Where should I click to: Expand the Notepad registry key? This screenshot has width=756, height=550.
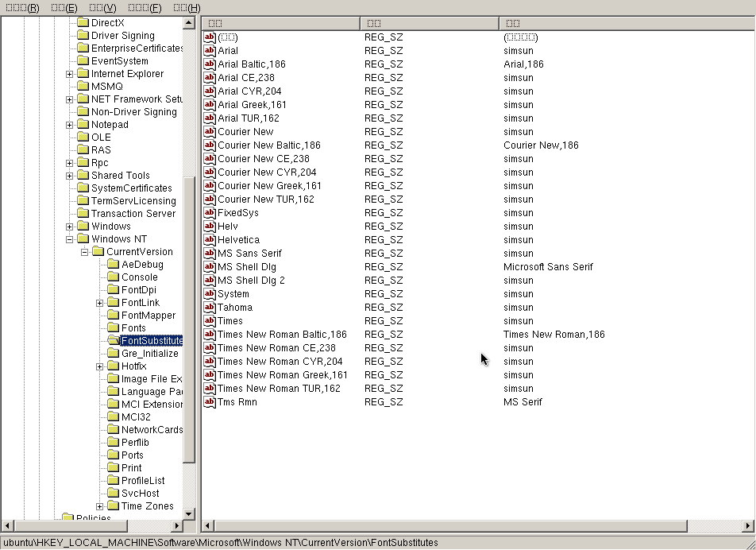tap(69, 125)
